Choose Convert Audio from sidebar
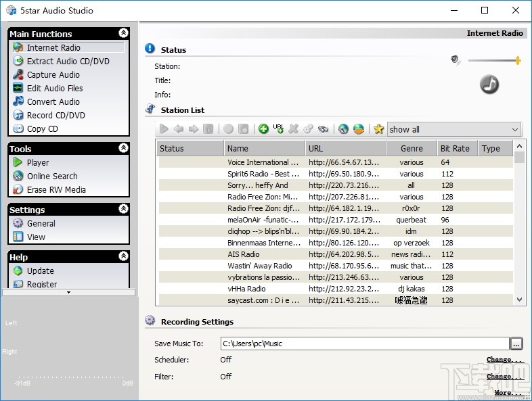Viewport: 532px width, 401px height. point(53,101)
